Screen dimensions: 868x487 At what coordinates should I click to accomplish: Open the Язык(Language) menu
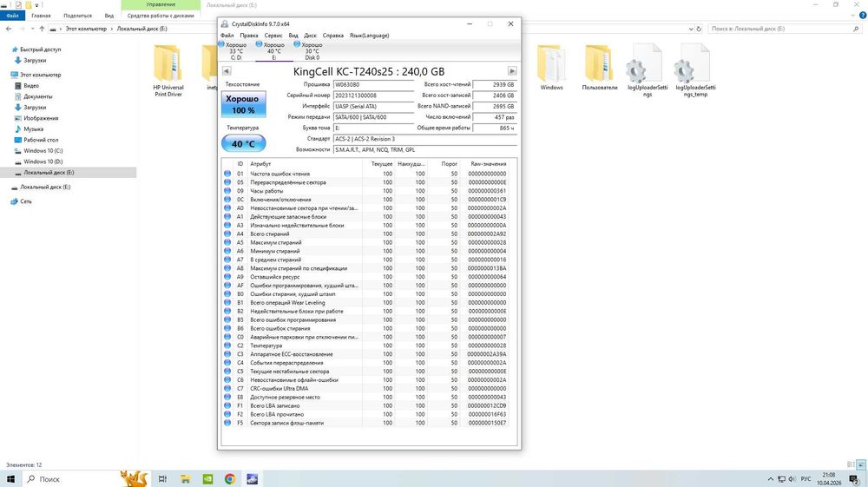click(x=369, y=36)
